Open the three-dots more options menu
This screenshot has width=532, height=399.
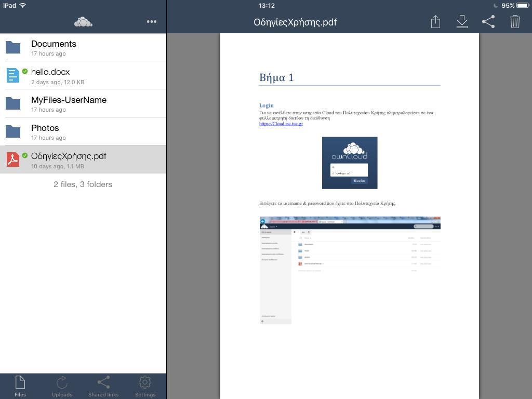click(x=152, y=22)
